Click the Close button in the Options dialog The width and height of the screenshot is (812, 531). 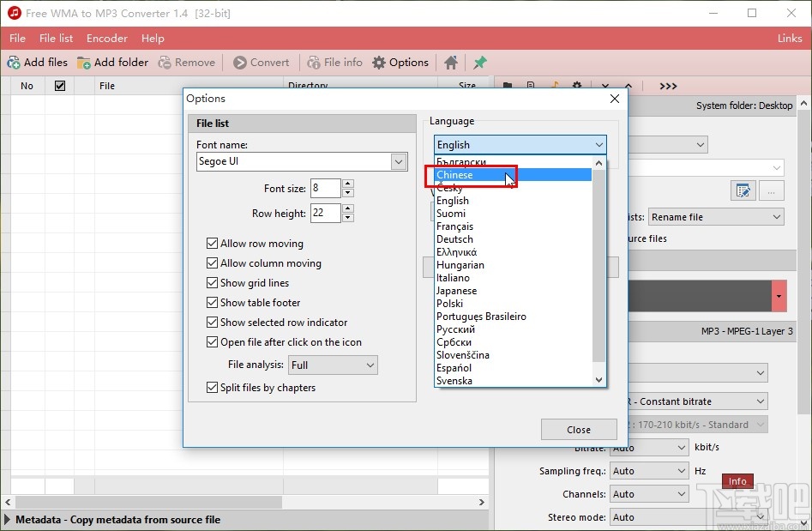[x=579, y=429]
